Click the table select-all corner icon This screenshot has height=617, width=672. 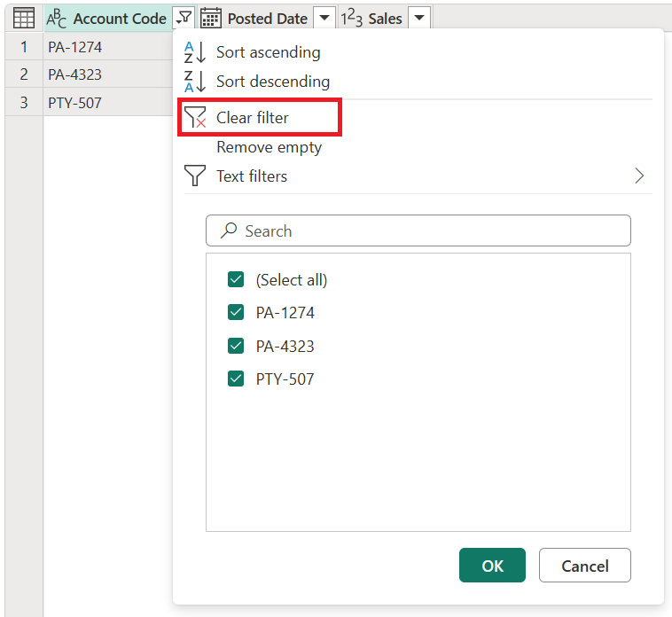(24, 19)
